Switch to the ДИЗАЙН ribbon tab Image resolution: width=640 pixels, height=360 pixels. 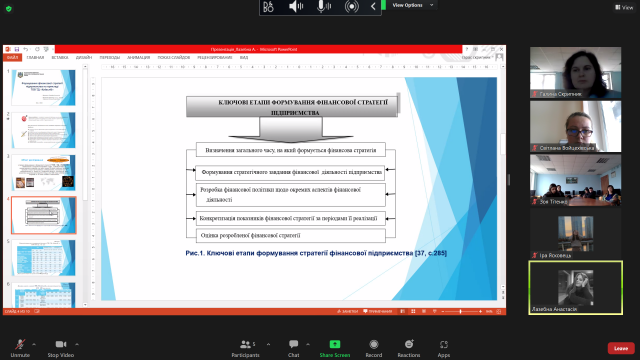tap(84, 58)
